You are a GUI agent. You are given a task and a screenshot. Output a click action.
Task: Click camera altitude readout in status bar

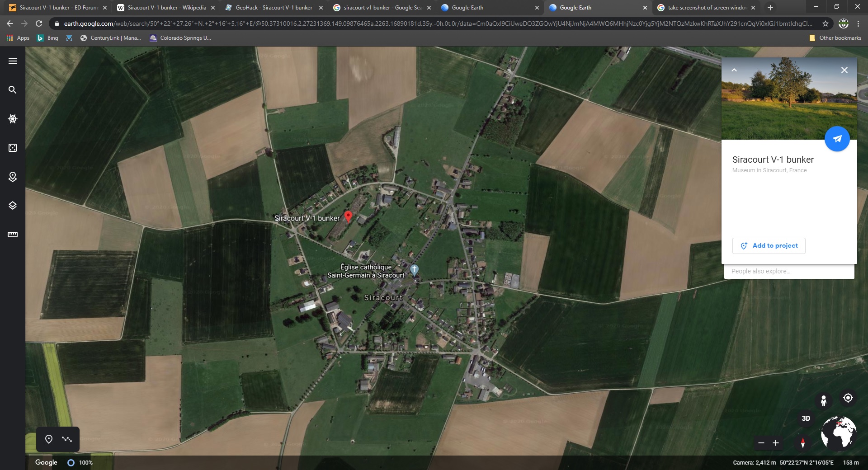click(x=754, y=463)
